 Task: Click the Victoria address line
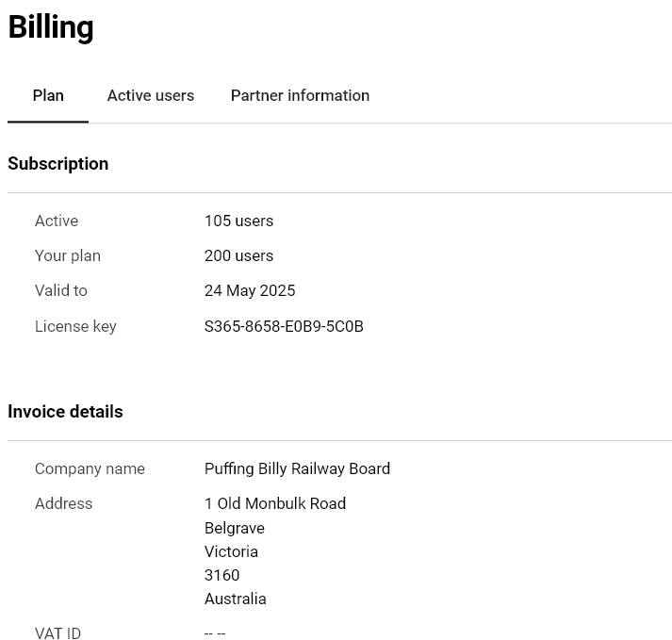coord(231,551)
